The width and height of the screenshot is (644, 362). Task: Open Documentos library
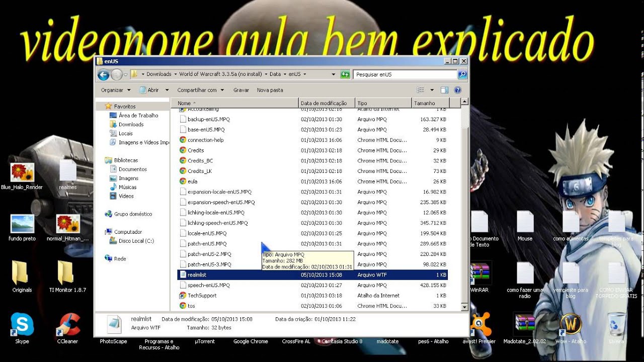132,169
